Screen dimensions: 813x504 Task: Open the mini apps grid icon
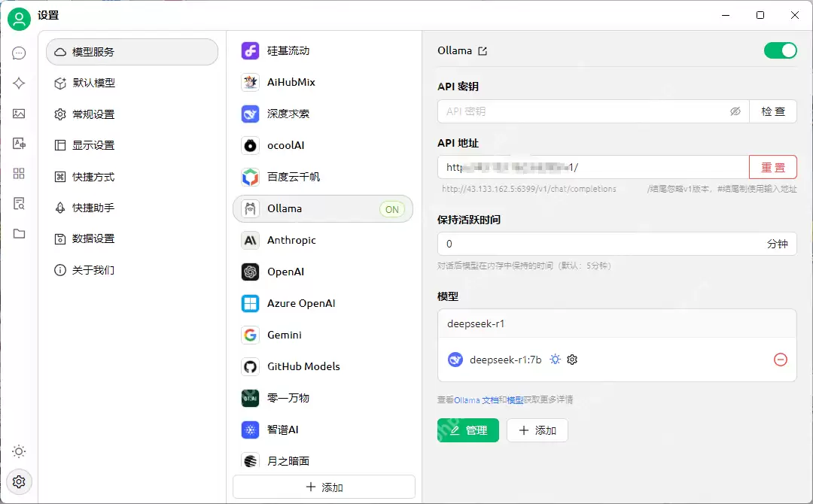click(19, 173)
